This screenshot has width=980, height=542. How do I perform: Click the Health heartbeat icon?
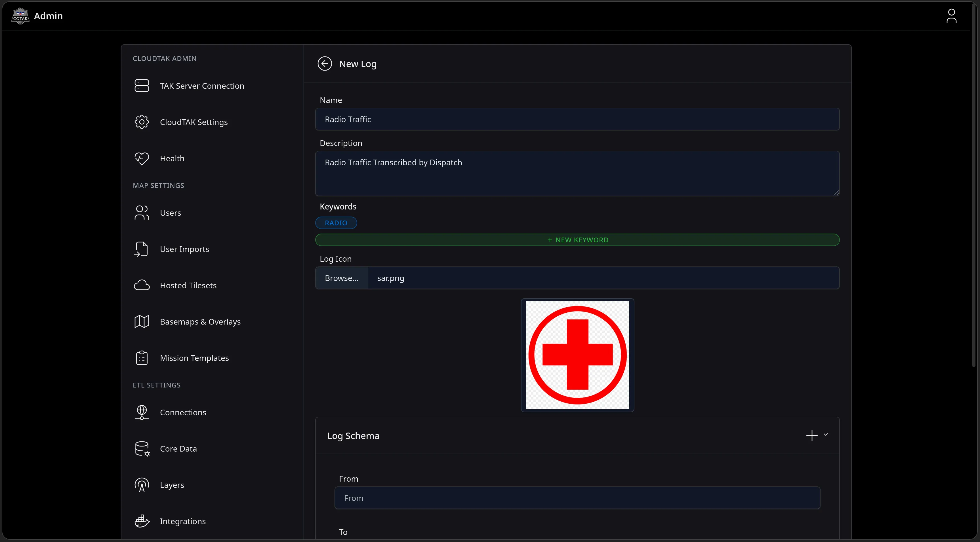pyautogui.click(x=142, y=158)
